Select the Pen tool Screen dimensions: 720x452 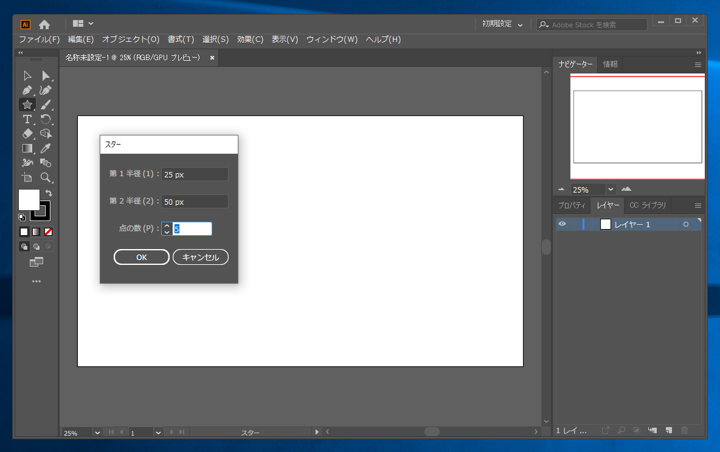27,90
